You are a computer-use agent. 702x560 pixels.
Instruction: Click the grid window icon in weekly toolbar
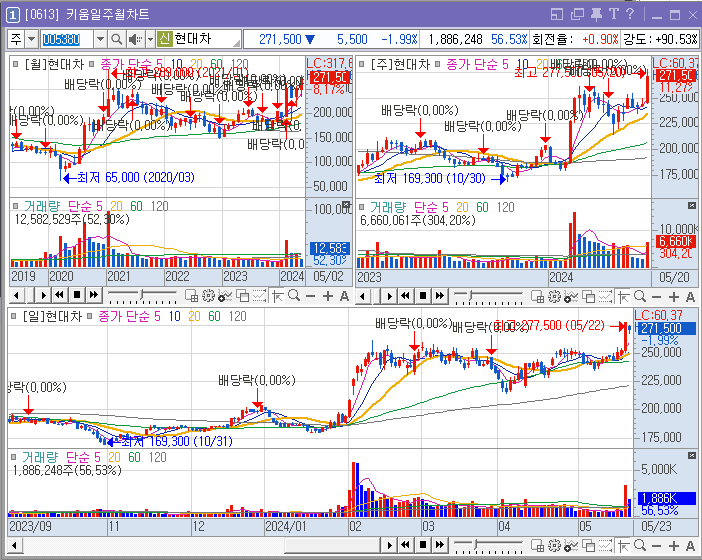[537, 296]
